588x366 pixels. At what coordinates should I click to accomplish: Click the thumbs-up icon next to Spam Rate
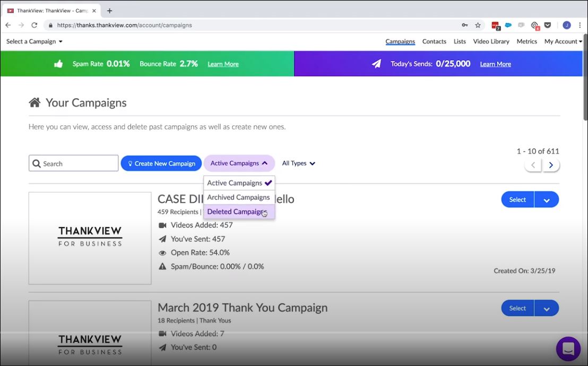pyautogui.click(x=58, y=63)
